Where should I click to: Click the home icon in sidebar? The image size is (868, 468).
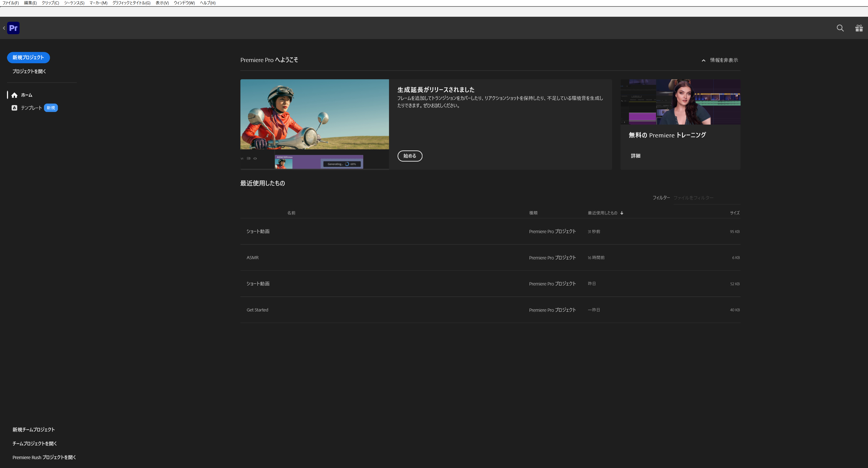point(14,95)
